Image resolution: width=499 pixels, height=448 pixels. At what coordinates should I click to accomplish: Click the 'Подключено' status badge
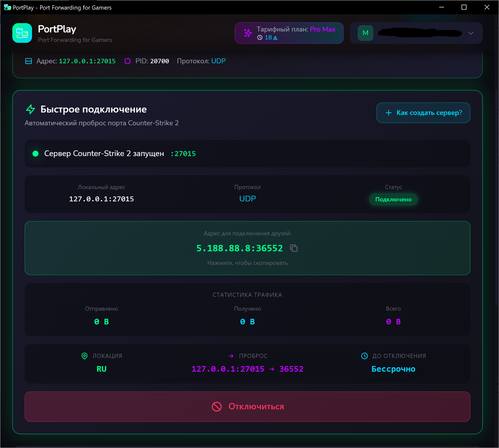[x=393, y=199]
